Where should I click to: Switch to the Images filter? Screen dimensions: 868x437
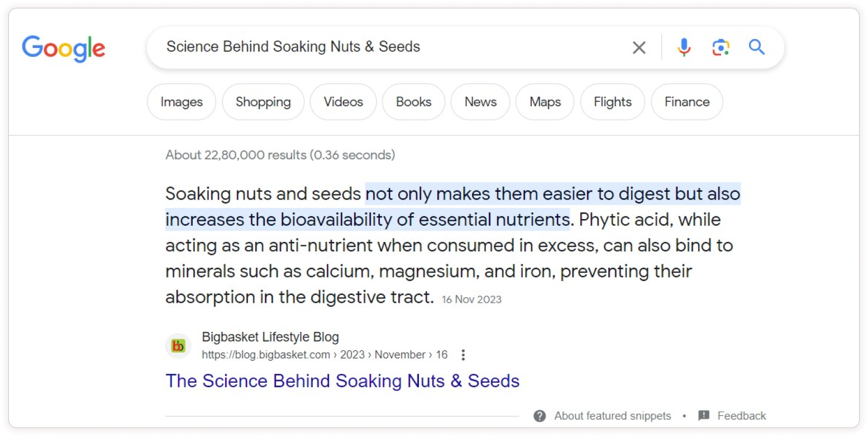pyautogui.click(x=182, y=102)
